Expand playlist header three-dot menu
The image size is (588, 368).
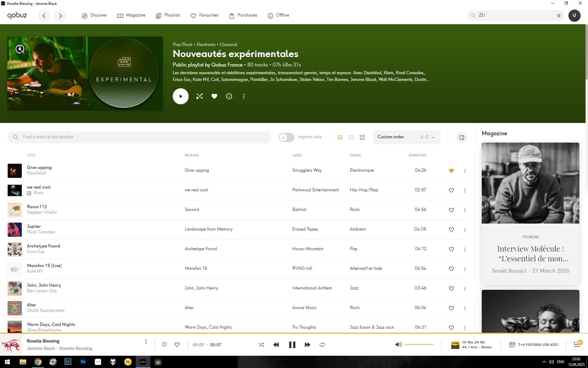click(x=243, y=96)
